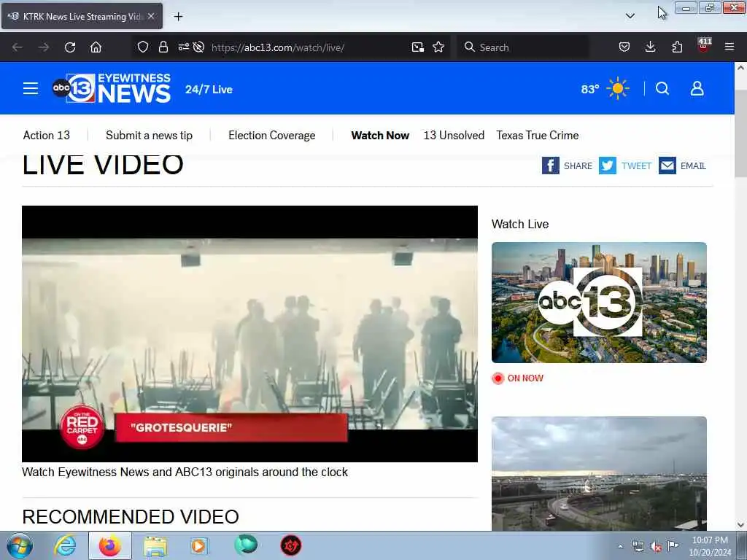This screenshot has height=560, width=747.
Task: Click the muted volume tray icon
Action: click(x=656, y=546)
